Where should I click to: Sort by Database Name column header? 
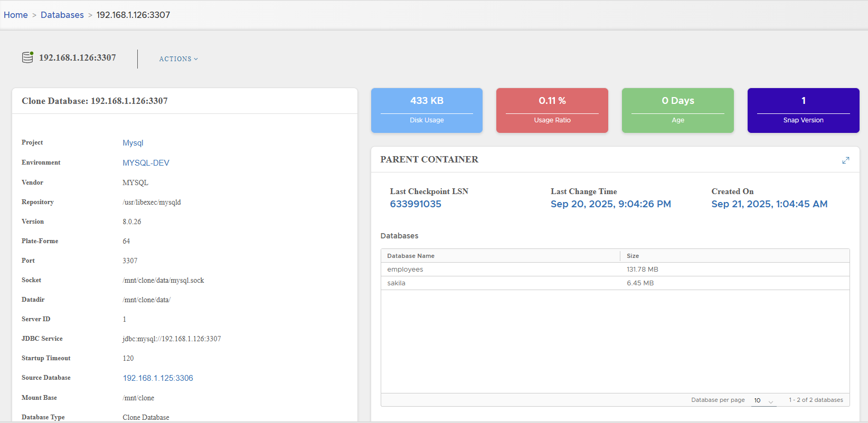click(x=411, y=256)
